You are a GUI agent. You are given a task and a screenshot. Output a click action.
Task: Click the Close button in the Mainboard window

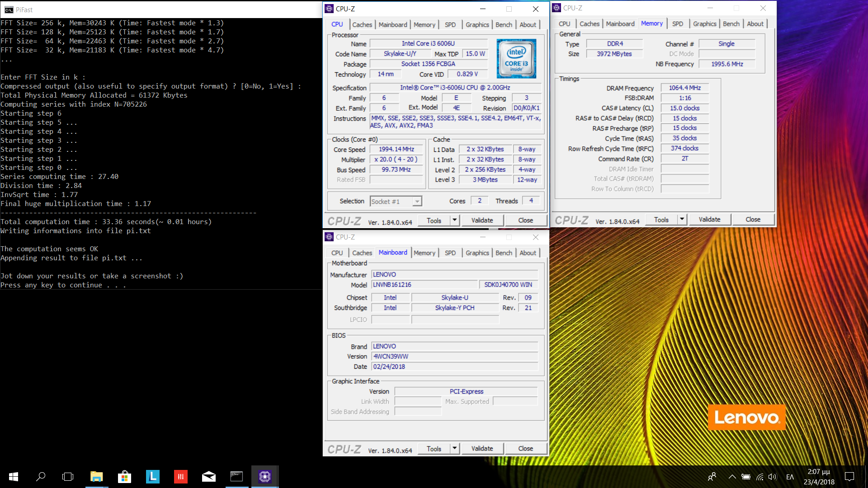pyautogui.click(x=526, y=448)
